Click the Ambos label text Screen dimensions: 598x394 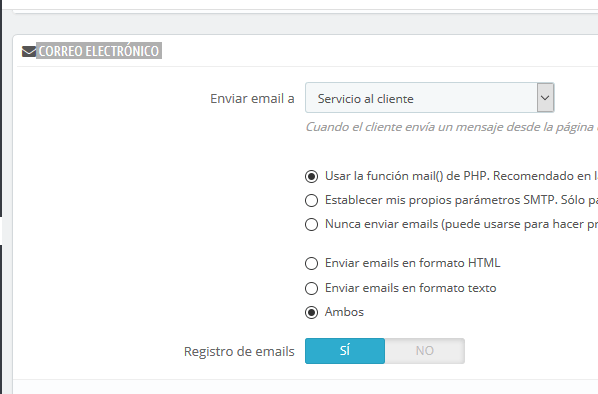pos(344,312)
